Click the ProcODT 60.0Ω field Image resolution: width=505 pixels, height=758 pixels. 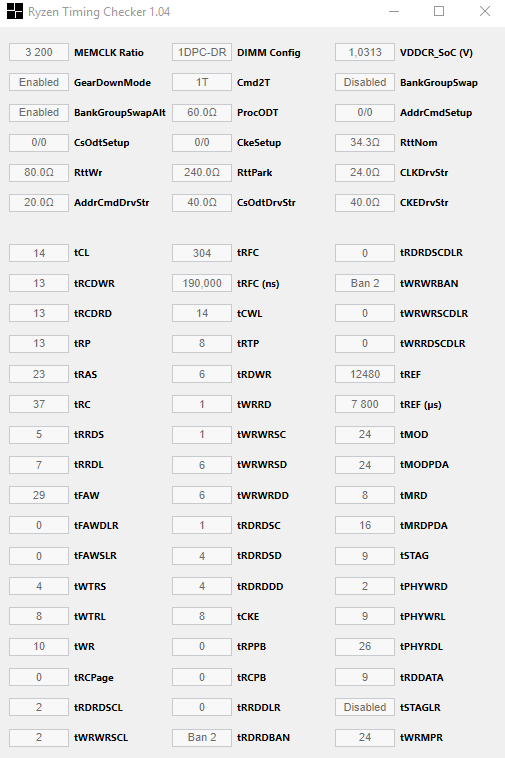pyautogui.click(x=202, y=112)
